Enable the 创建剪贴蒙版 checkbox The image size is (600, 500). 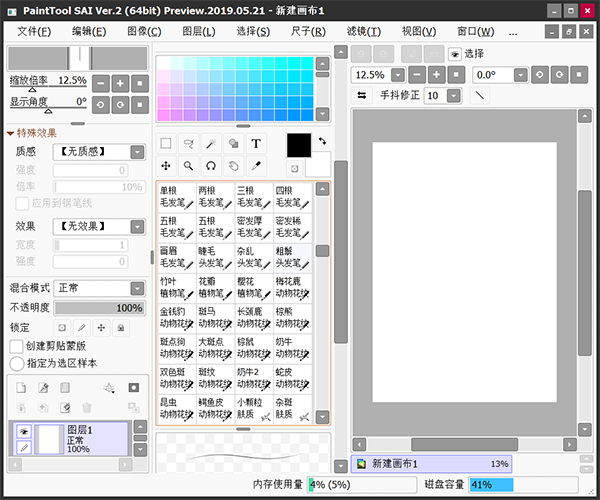16,346
